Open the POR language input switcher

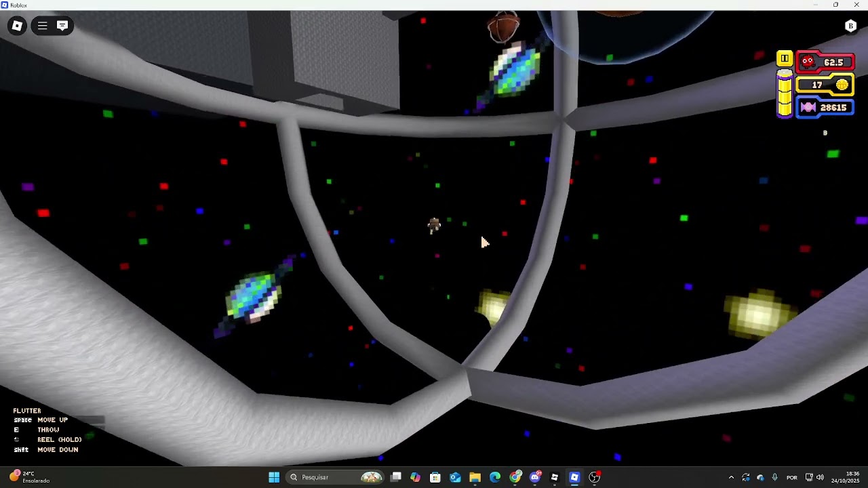pyautogui.click(x=791, y=477)
